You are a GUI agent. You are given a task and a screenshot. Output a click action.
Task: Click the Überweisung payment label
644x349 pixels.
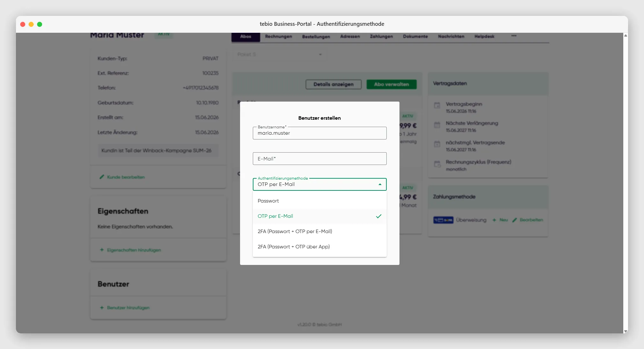tap(471, 220)
